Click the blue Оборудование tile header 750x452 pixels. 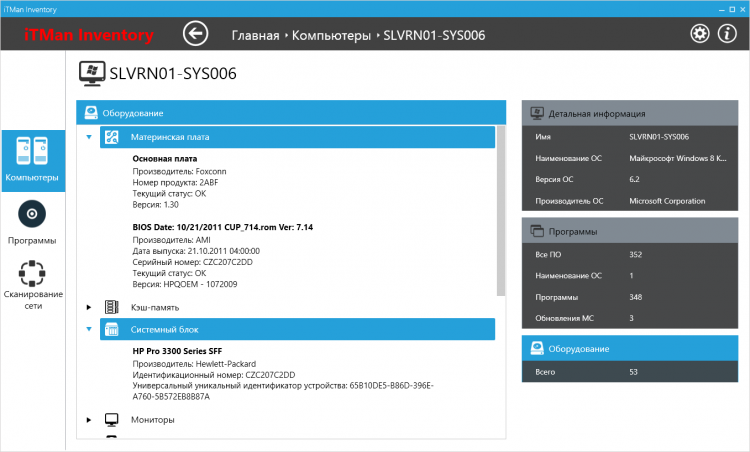click(x=629, y=348)
